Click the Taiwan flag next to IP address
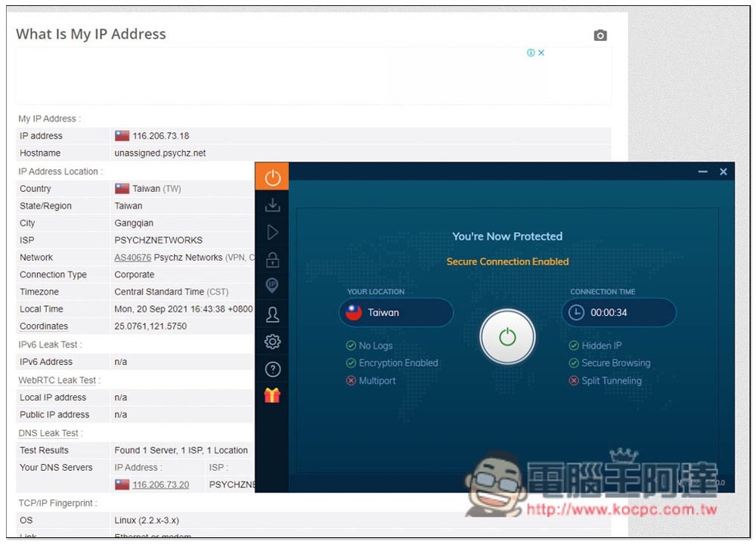 point(122,135)
